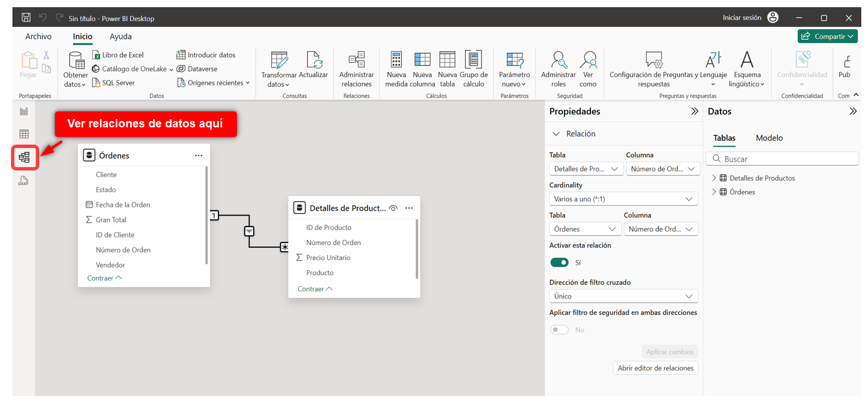Open Cardinality Varios a uno dropdown

pos(623,199)
